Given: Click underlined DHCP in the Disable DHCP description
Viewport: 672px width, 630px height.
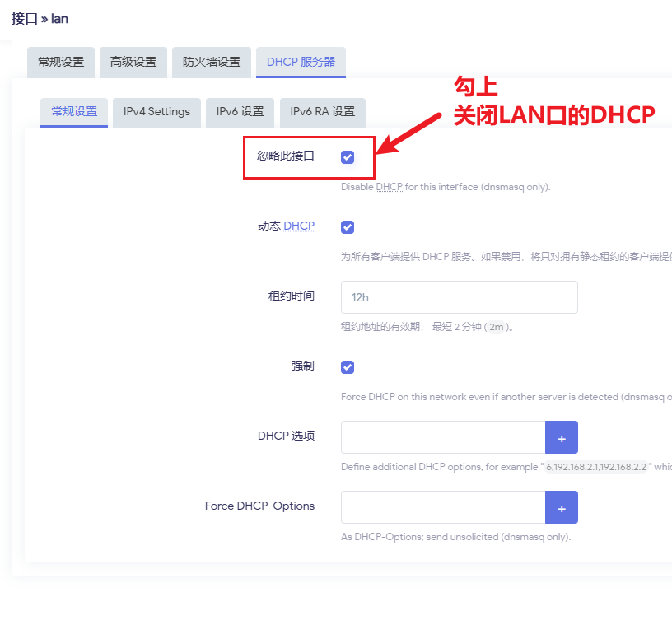Looking at the screenshot, I should [x=389, y=187].
